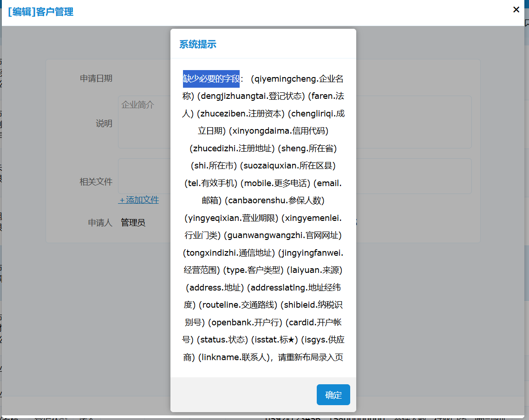Click the guanwangwangzhi.官网网址 field name

(283, 235)
